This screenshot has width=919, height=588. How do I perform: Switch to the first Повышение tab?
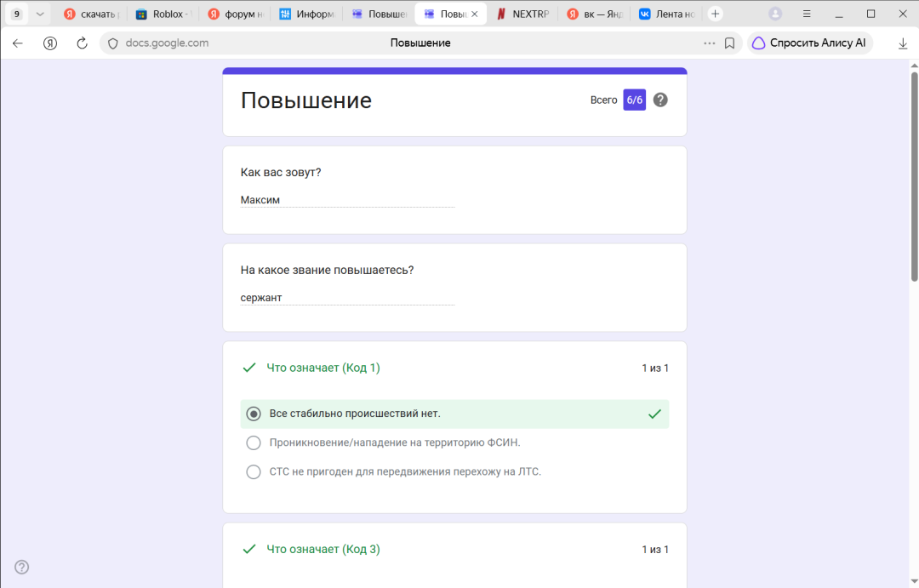pyautogui.click(x=380, y=14)
